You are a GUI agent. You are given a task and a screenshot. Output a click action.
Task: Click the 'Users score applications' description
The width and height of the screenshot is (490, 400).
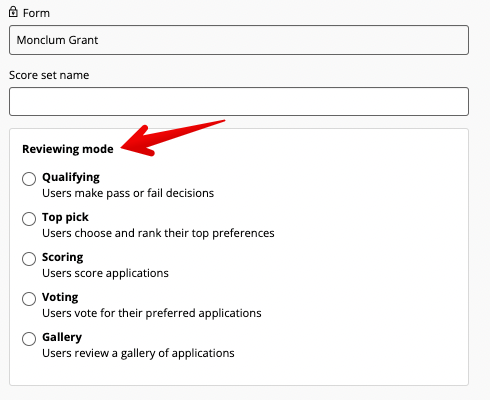tap(105, 273)
